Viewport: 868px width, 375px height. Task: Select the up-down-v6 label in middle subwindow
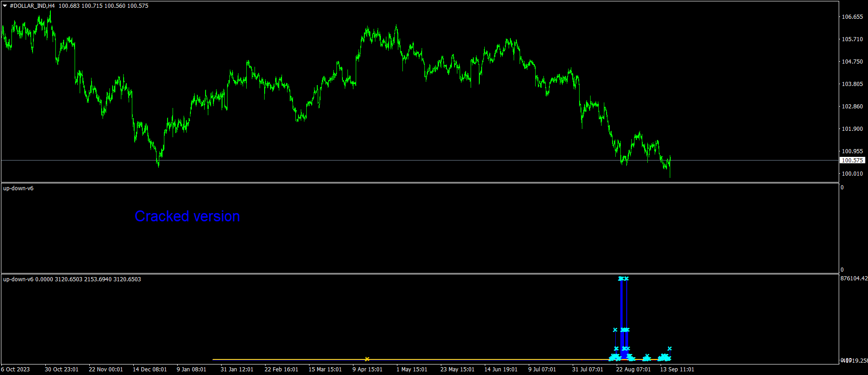pyautogui.click(x=18, y=188)
